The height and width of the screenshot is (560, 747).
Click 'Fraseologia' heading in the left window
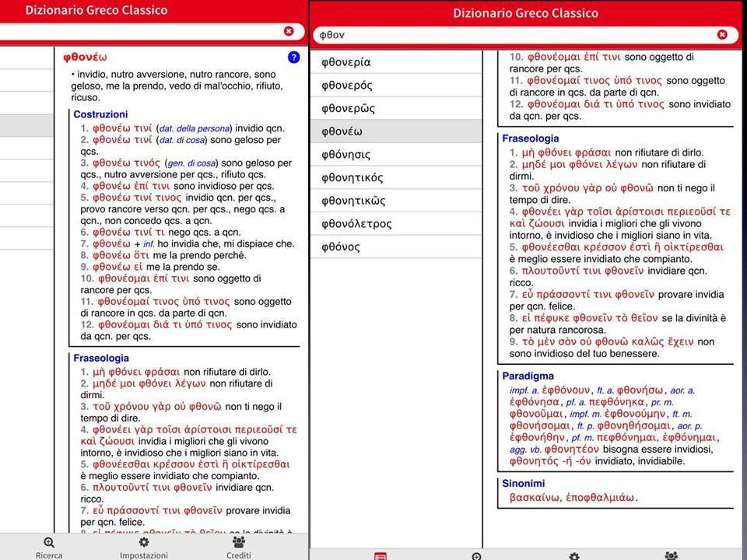coord(101,358)
